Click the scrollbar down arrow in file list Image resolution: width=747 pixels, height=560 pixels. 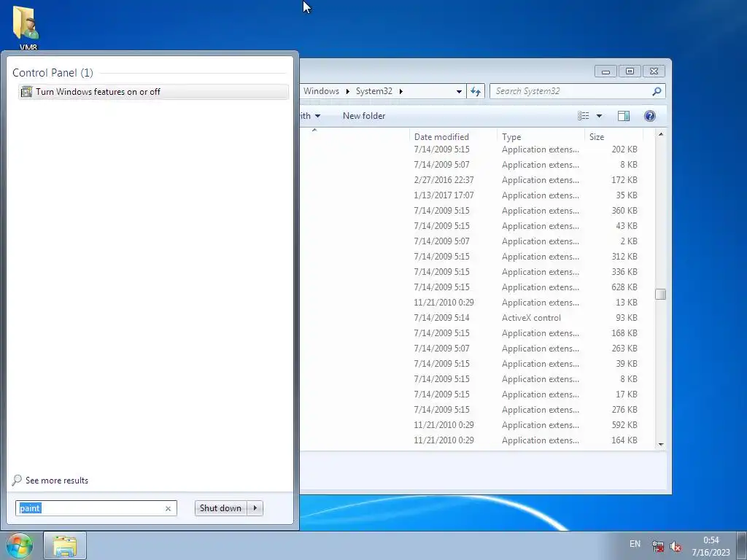point(661,444)
